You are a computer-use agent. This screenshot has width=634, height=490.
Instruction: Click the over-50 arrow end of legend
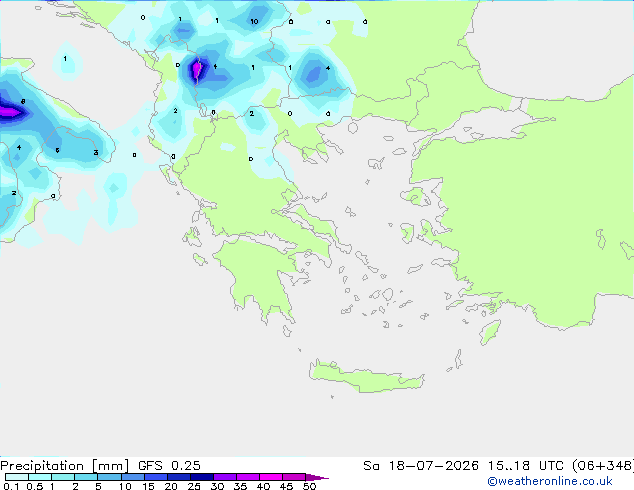pos(317,477)
